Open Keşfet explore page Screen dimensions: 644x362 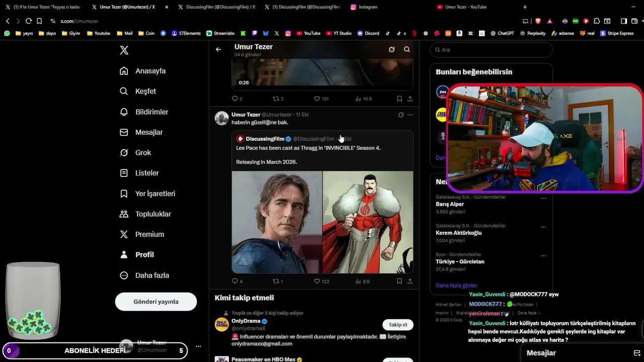pos(138,91)
